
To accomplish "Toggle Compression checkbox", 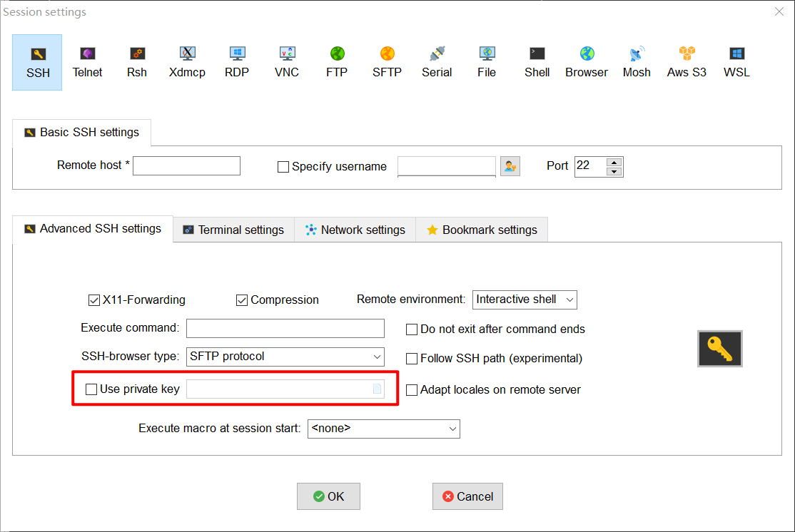I will coord(241,300).
